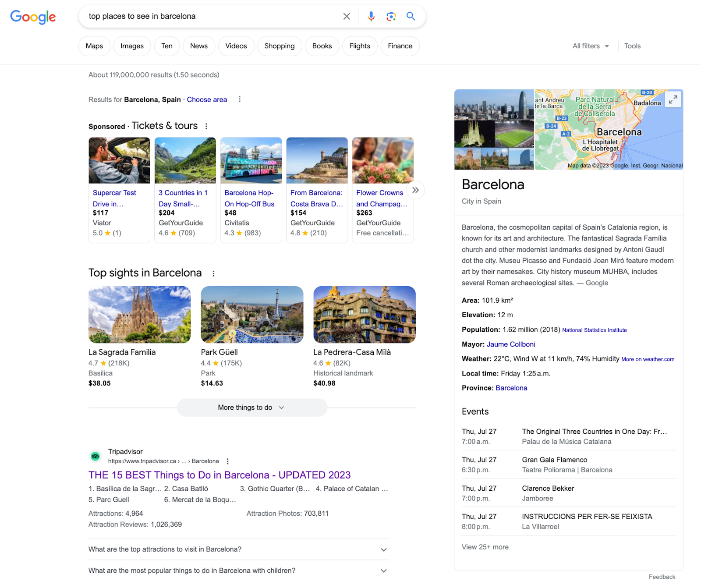The height and width of the screenshot is (588, 701).
Task: Open the options dots next to Choose area
Action: tap(240, 99)
